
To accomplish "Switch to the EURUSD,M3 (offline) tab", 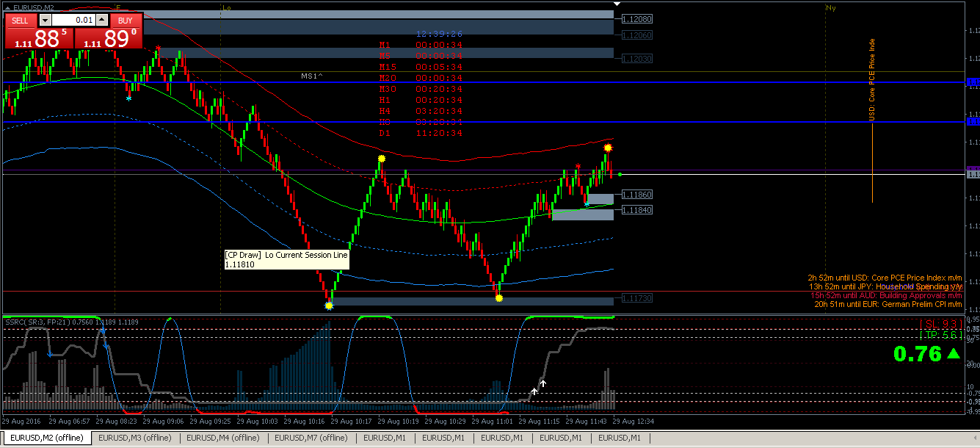I will click(x=135, y=438).
